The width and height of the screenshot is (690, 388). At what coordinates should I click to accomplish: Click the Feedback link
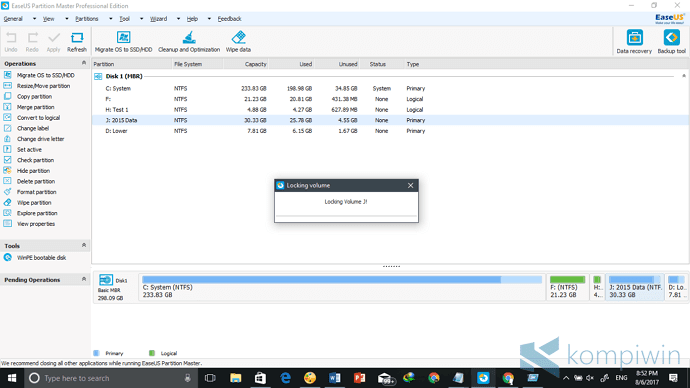pos(229,19)
